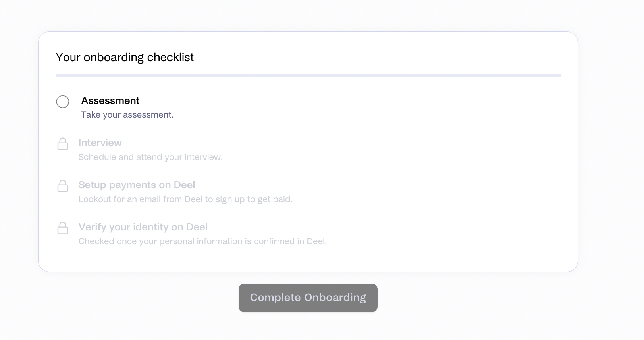Click the 'Lookout for an email from Deel' text
This screenshot has width=644, height=340.
[x=141, y=199]
